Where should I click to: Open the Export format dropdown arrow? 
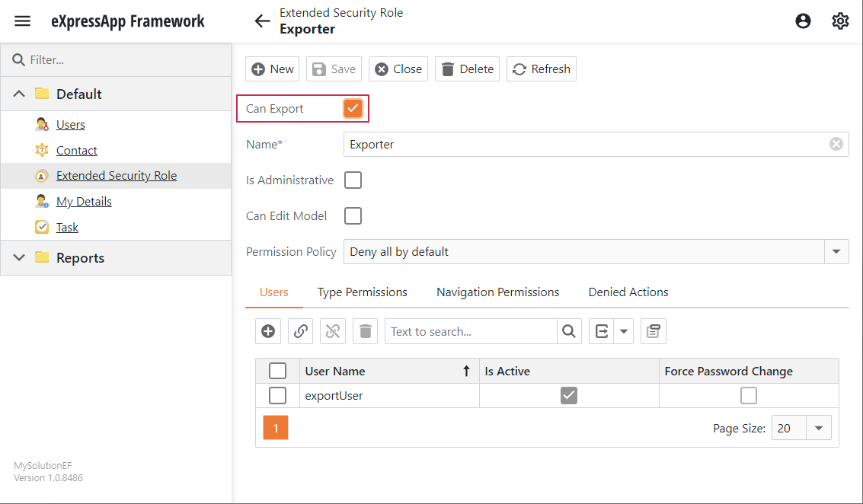point(624,331)
